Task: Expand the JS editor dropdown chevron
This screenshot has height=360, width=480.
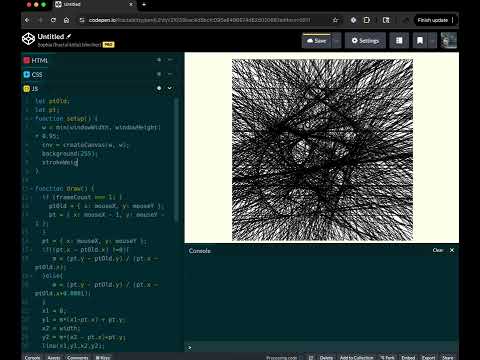Action: click(x=170, y=88)
